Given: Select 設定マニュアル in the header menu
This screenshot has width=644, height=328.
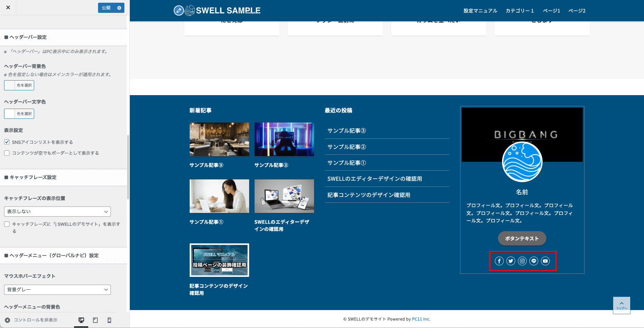Looking at the screenshot, I should 481,10.
